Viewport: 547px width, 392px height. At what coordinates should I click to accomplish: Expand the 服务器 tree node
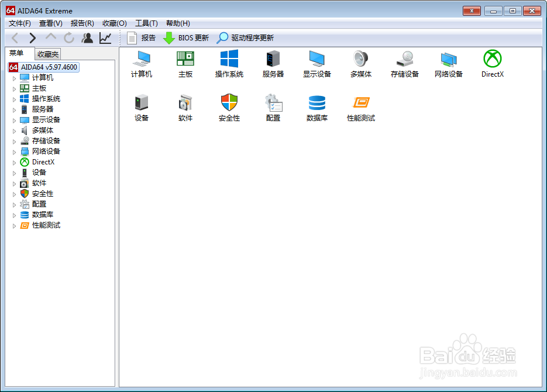pyautogui.click(x=14, y=110)
